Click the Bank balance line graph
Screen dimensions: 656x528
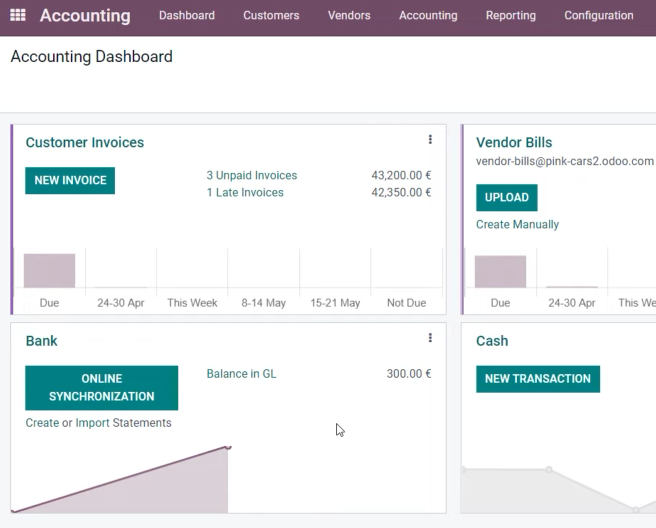point(120,480)
